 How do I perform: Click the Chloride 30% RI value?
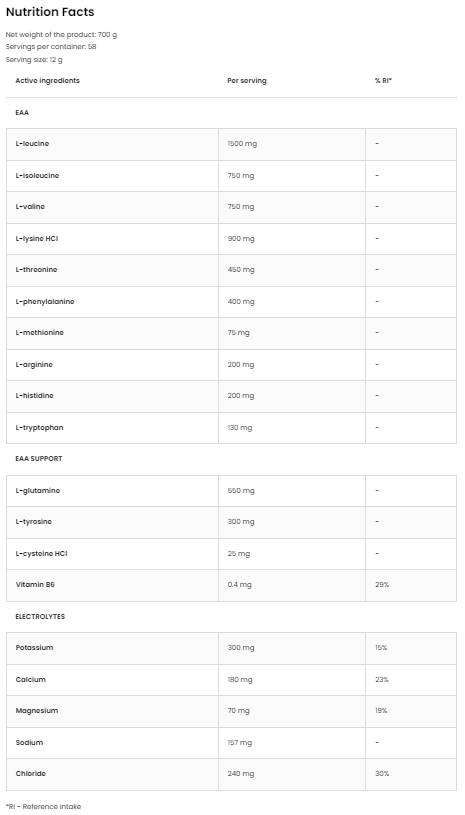tap(382, 774)
